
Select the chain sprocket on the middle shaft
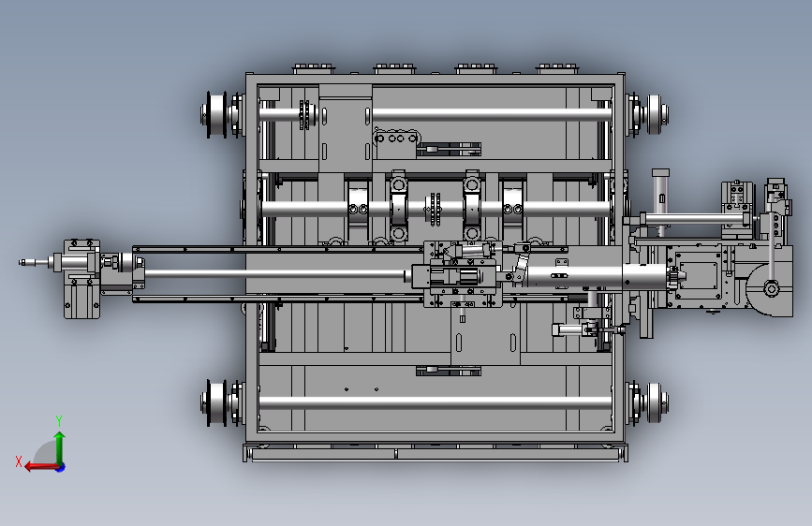click(x=433, y=209)
